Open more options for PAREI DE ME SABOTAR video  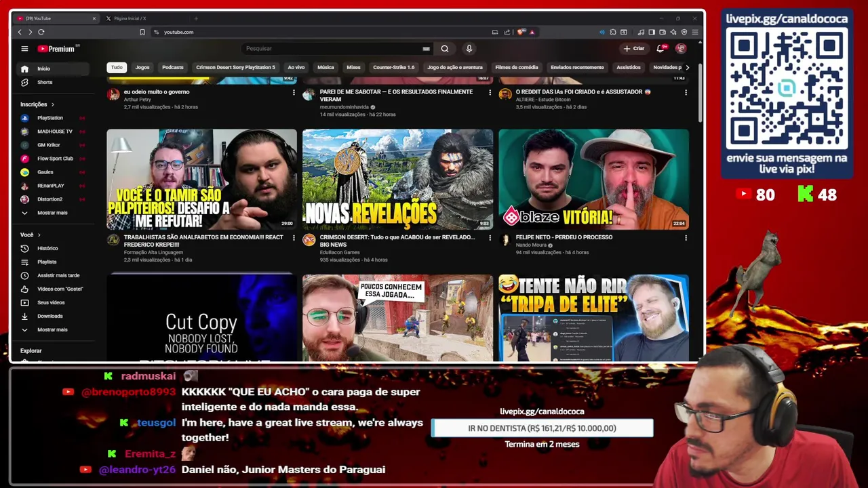tap(490, 92)
